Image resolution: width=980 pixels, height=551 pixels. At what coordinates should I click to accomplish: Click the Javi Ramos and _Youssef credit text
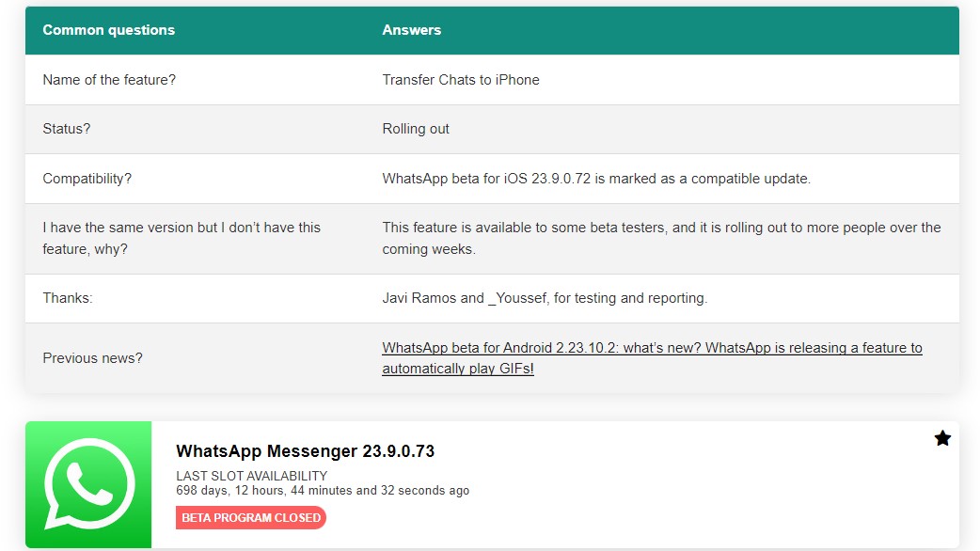pos(544,298)
